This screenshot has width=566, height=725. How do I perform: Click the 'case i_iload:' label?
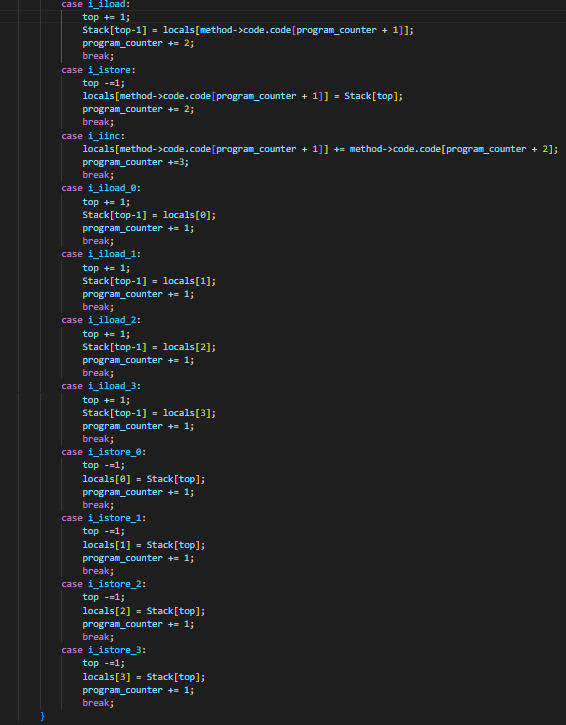click(x=94, y=4)
